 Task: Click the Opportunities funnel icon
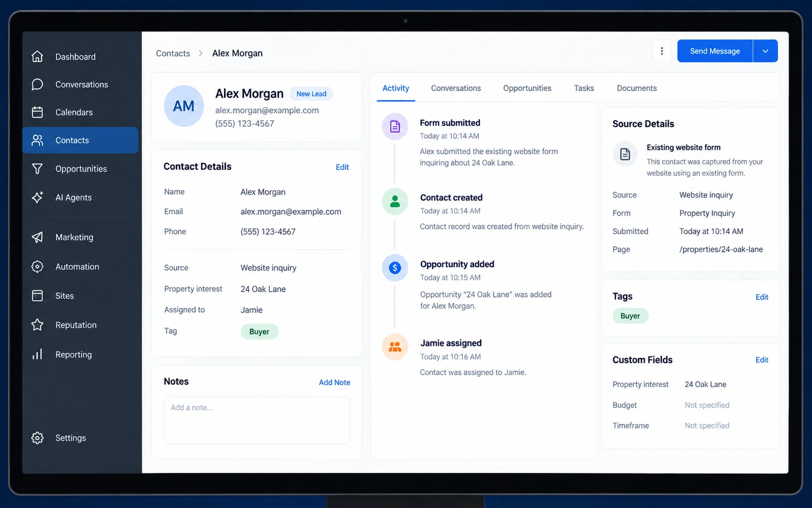tap(37, 168)
